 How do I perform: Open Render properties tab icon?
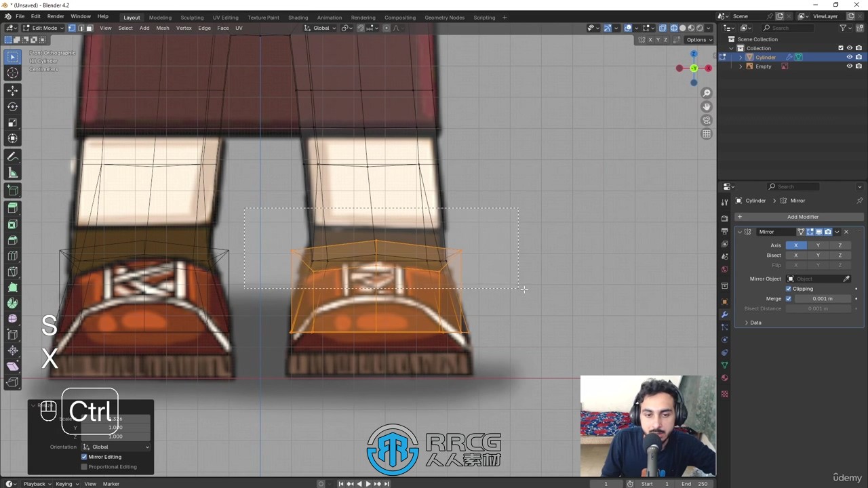724,218
